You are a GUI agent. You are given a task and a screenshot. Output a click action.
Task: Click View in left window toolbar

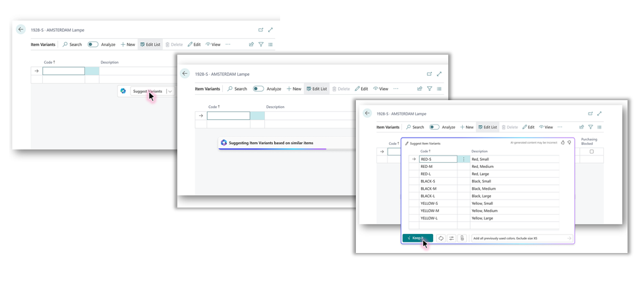[213, 44]
